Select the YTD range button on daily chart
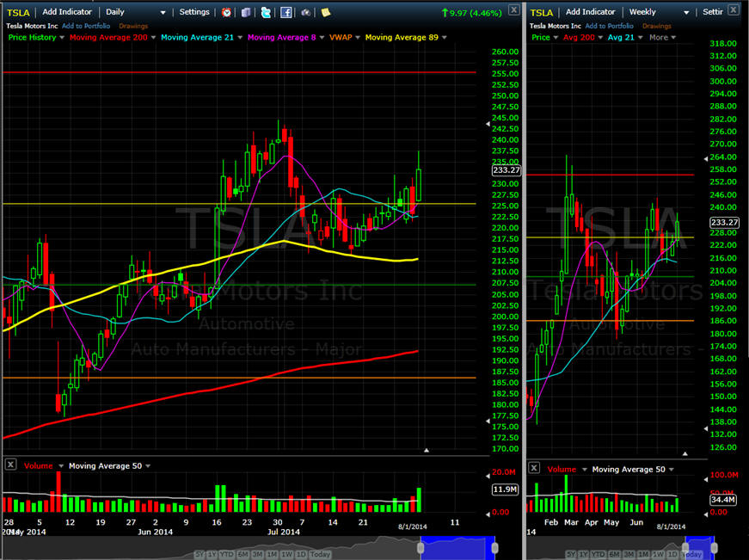The width and height of the screenshot is (749, 560). coord(227,554)
